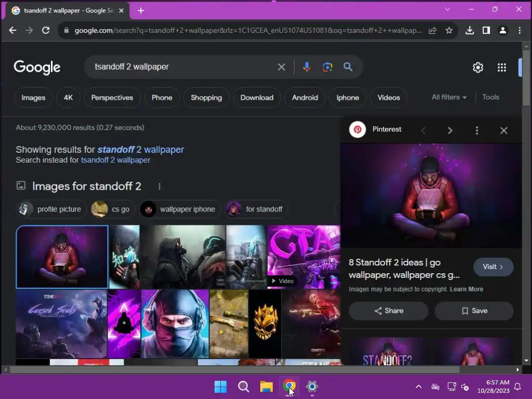
Task: Visit the Pinterest page for this image
Action: click(493, 267)
